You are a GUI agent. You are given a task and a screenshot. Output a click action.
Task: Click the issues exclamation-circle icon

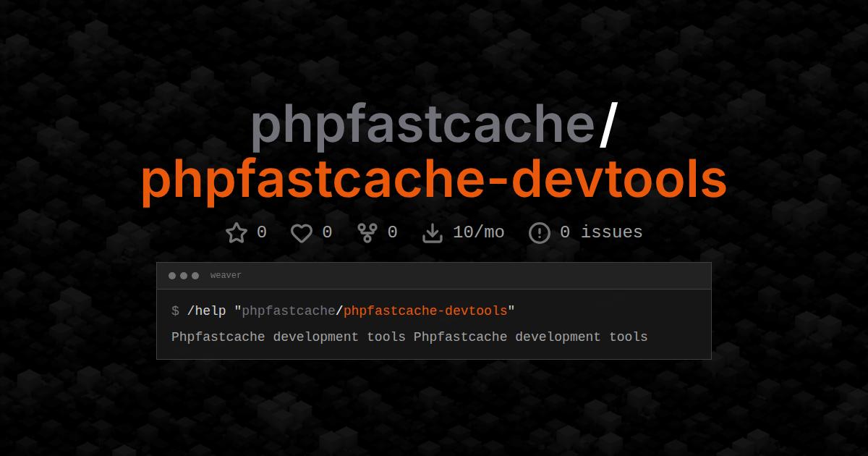pyautogui.click(x=540, y=232)
